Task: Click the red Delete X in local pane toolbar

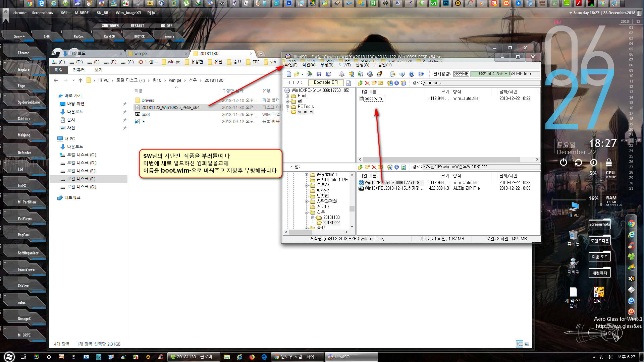Action: [x=374, y=167]
